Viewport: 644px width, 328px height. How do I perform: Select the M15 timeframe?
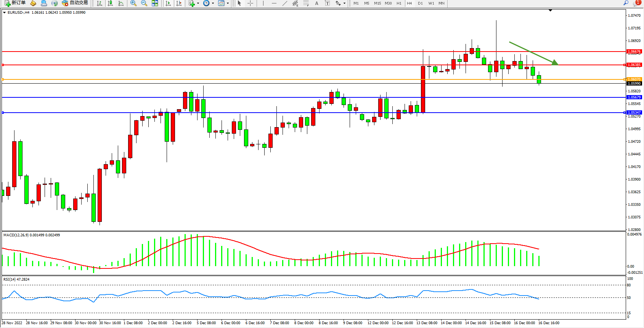point(377,3)
